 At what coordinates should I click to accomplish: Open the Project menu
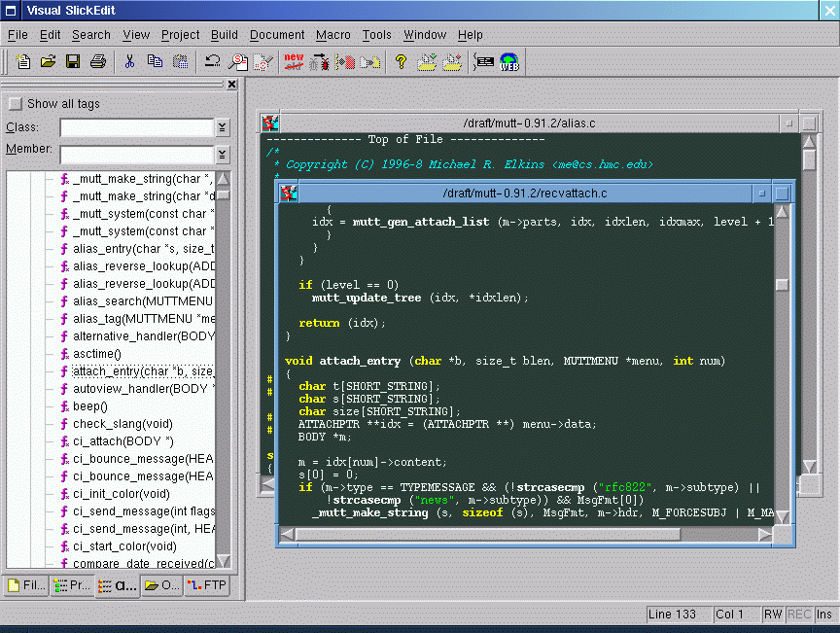coord(180,35)
